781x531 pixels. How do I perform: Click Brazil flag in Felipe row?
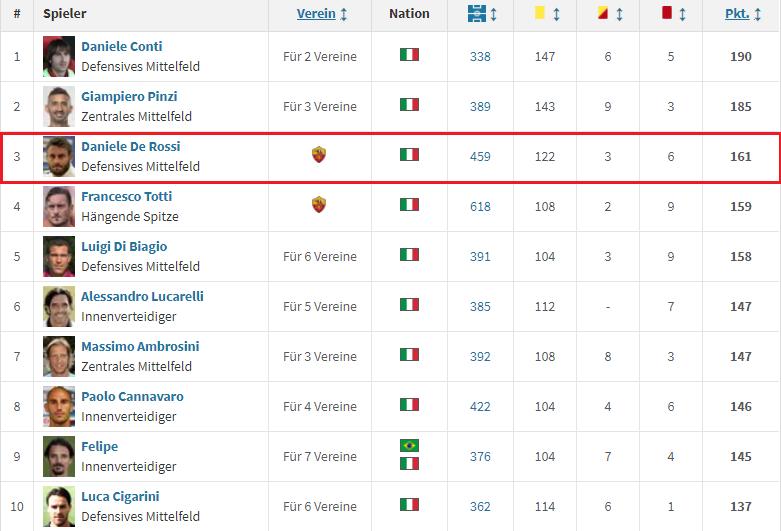408,446
